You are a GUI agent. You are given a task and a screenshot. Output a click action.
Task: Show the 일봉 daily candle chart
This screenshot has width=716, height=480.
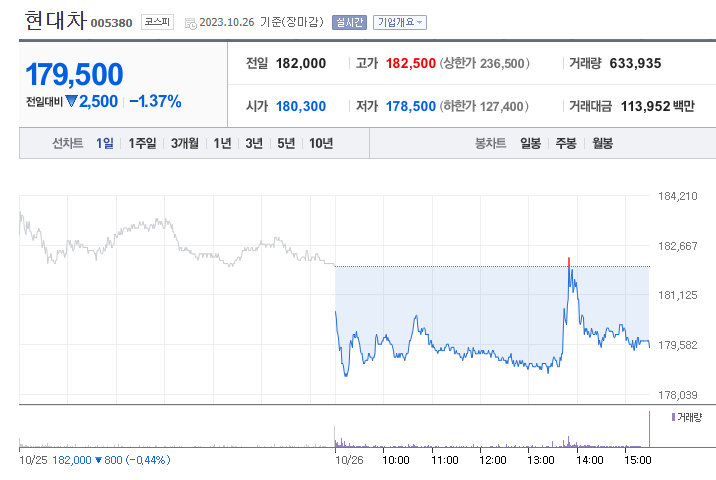(x=531, y=143)
